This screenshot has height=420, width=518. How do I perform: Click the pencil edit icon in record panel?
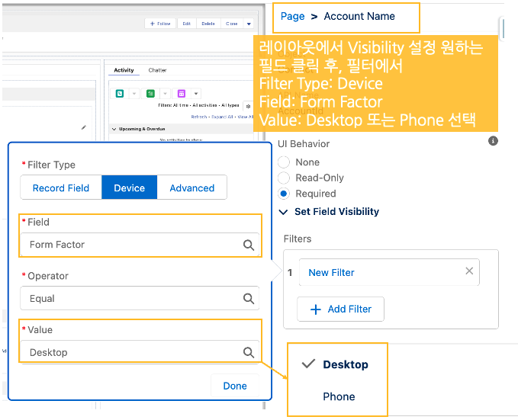(x=84, y=127)
